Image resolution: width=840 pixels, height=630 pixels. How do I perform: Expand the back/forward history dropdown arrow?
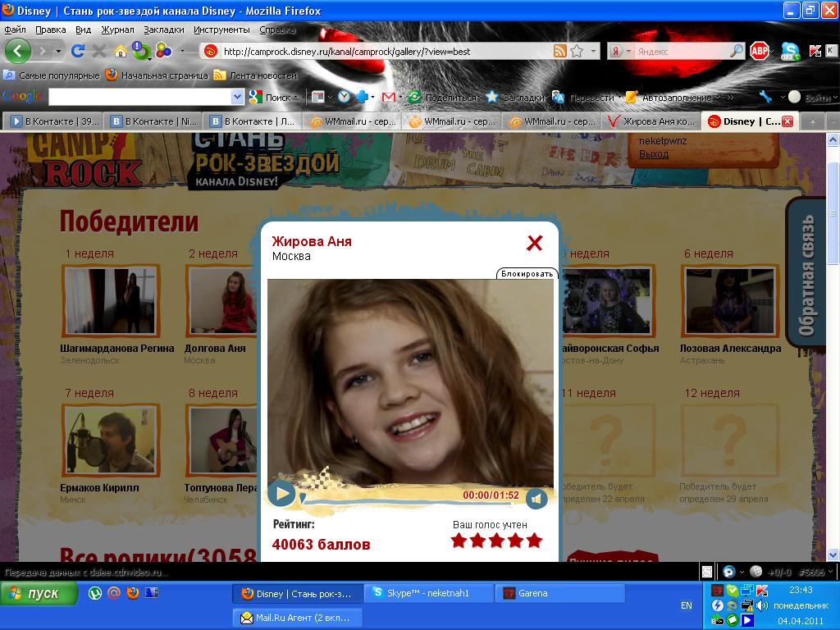coord(58,52)
